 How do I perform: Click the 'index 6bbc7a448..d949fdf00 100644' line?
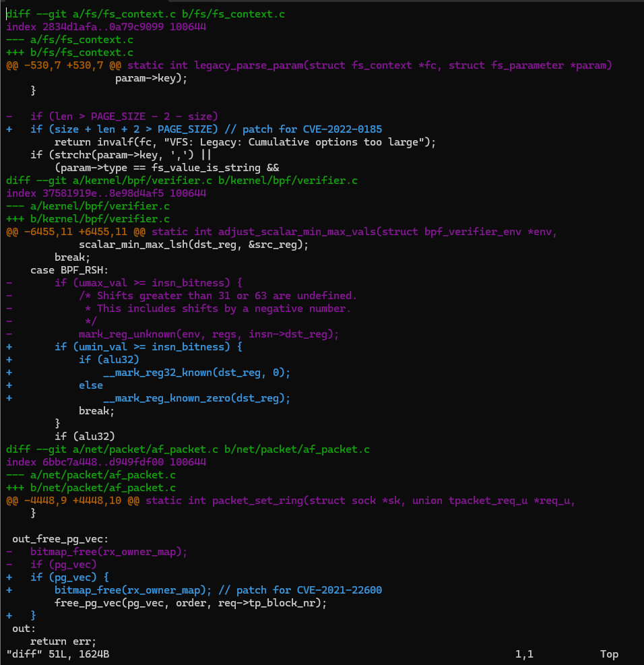pyautogui.click(x=106, y=462)
